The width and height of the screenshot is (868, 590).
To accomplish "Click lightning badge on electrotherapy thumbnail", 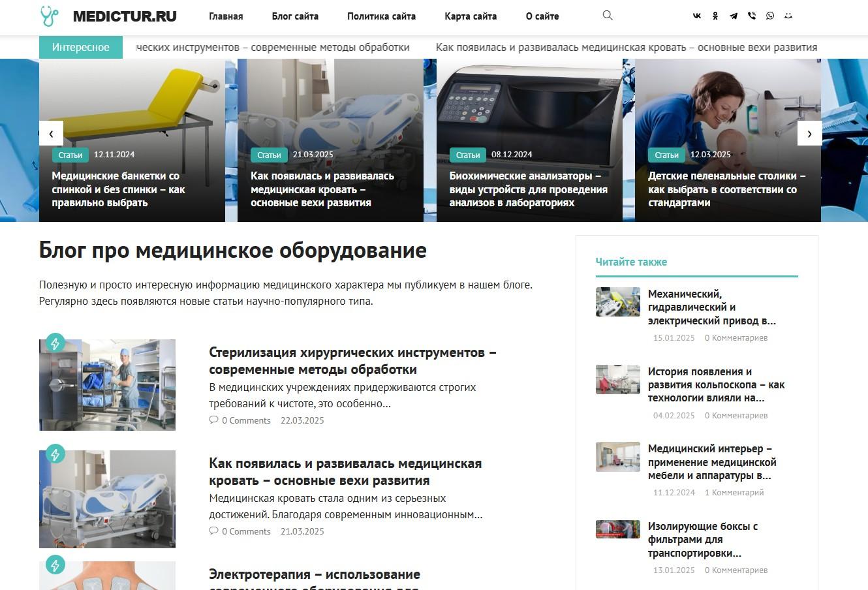I will pos(55,565).
